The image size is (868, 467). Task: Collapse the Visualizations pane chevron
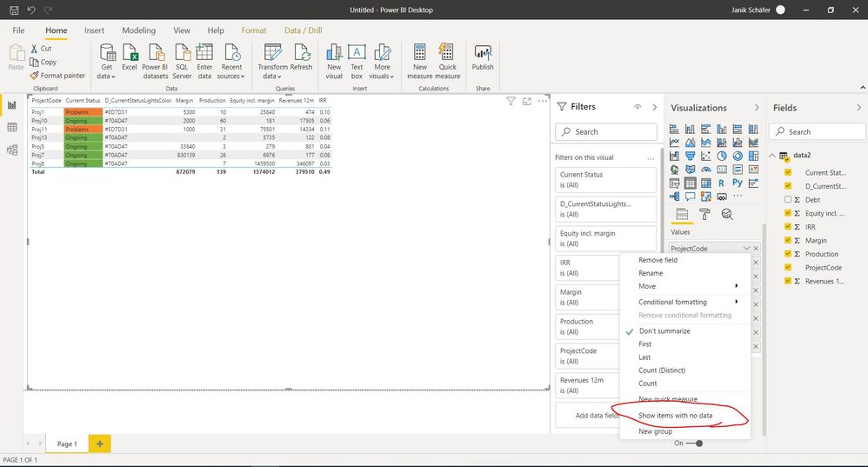point(757,107)
